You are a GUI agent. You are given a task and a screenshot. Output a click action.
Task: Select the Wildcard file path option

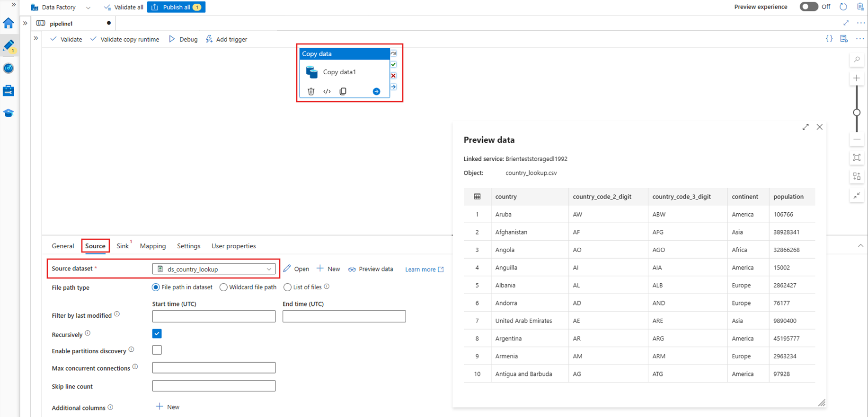[223, 287]
